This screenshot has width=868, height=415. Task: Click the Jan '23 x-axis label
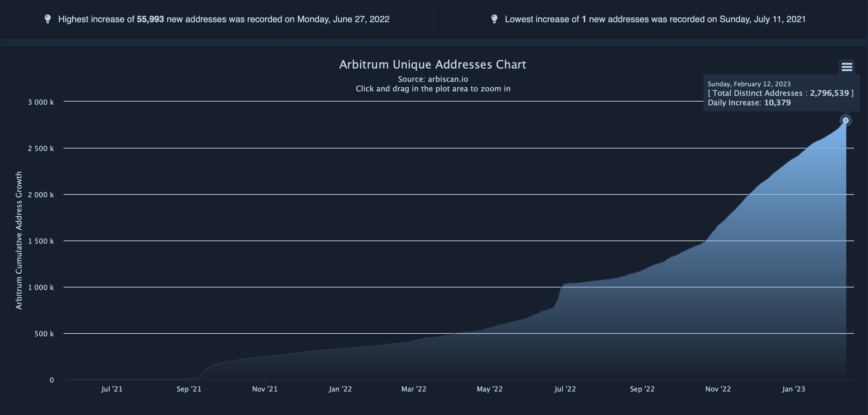pos(793,389)
